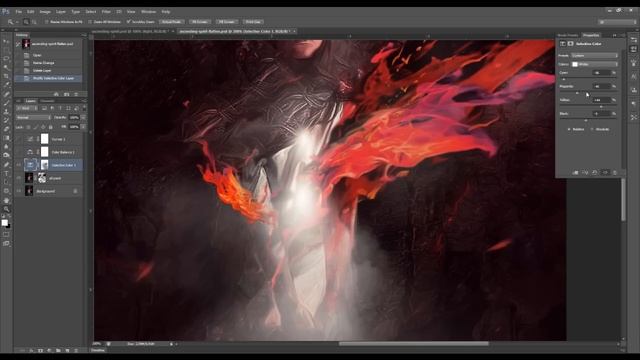This screenshot has width=640, height=360.
Task: Click the Print Size button
Action: pyautogui.click(x=253, y=22)
